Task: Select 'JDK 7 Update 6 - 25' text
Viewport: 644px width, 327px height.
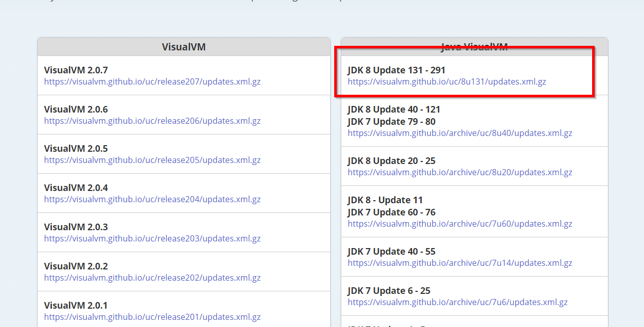Action: coord(389,290)
